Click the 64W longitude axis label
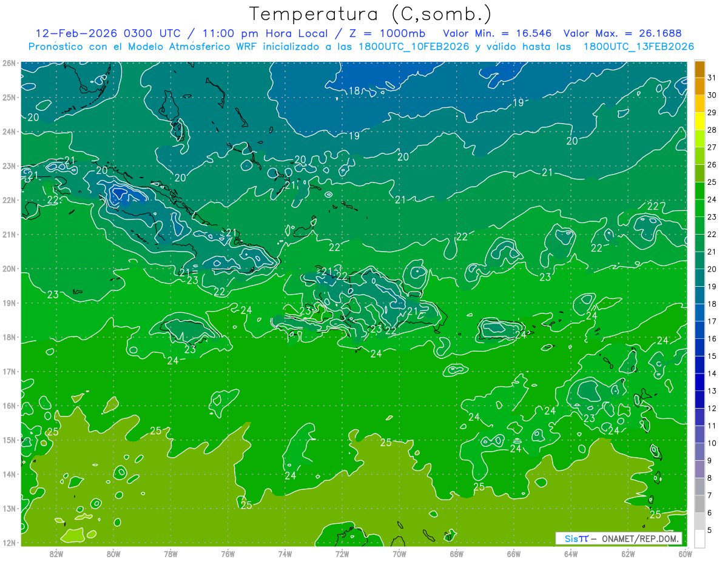The width and height of the screenshot is (728, 562). pyautogui.click(x=571, y=554)
